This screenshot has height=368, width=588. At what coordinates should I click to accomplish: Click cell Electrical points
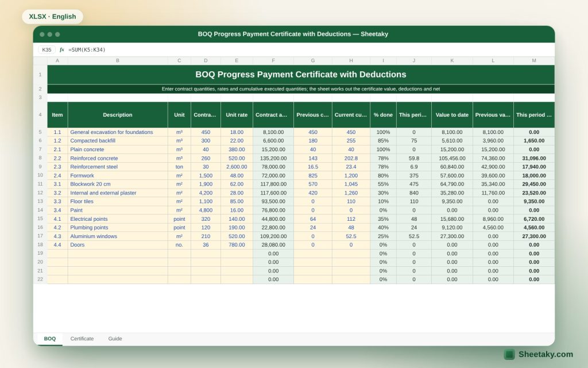click(118, 219)
